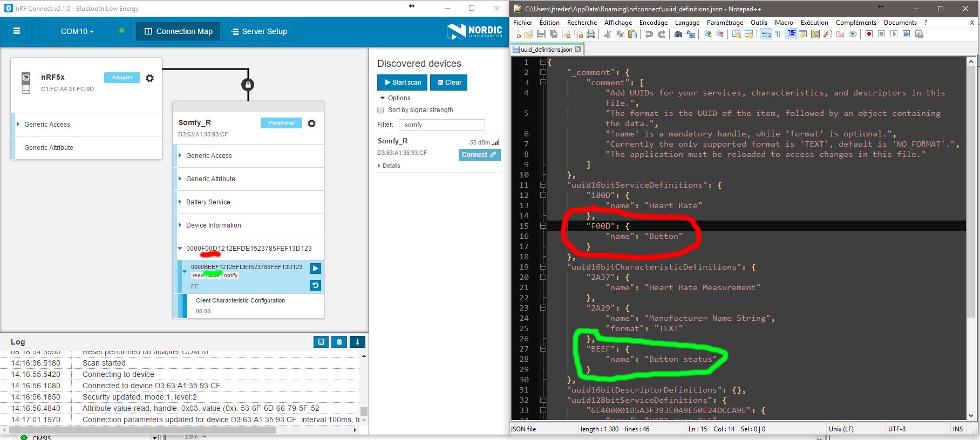
Task: Collapse the 0000BEEF characteristic
Action: click(x=185, y=271)
